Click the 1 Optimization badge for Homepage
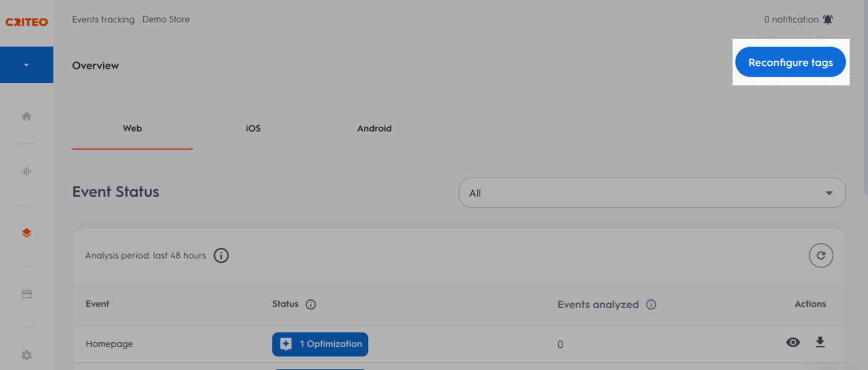 [320, 344]
